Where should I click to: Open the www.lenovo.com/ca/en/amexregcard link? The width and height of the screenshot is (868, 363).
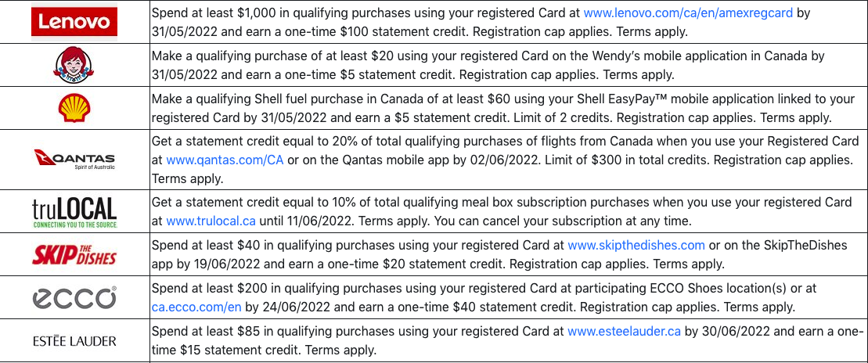688,13
